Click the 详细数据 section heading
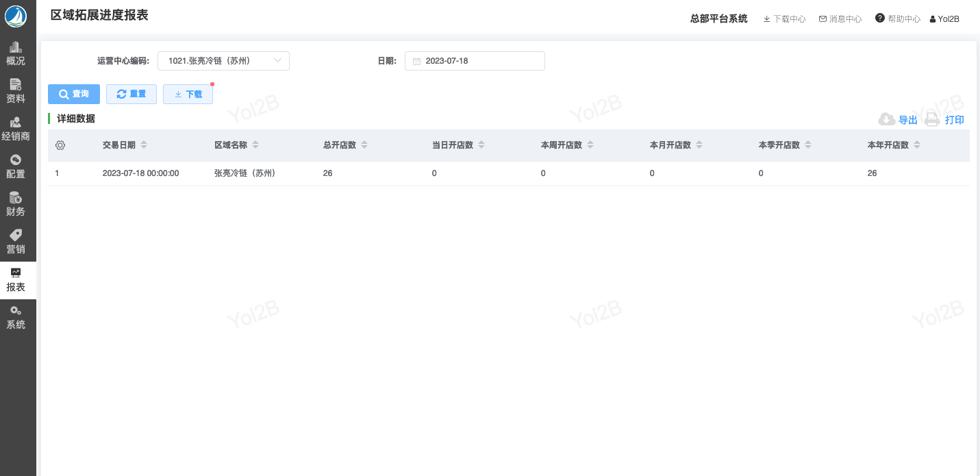 coord(76,118)
